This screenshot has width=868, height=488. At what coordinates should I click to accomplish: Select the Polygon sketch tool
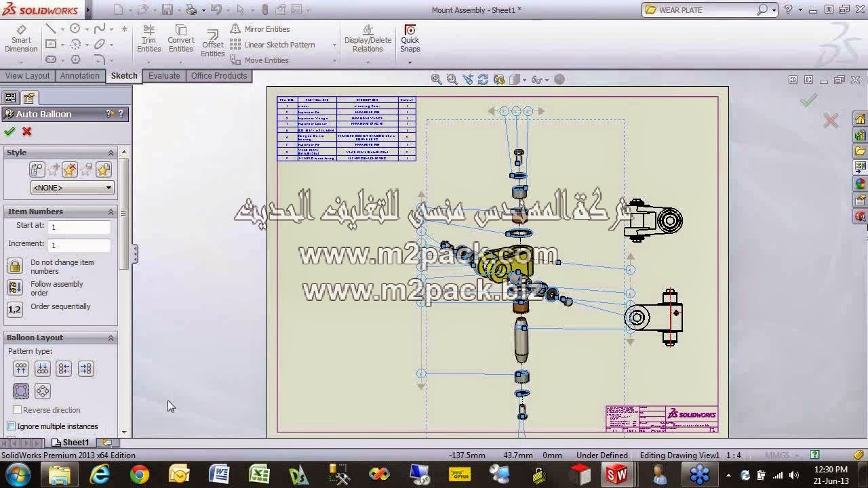(75, 60)
